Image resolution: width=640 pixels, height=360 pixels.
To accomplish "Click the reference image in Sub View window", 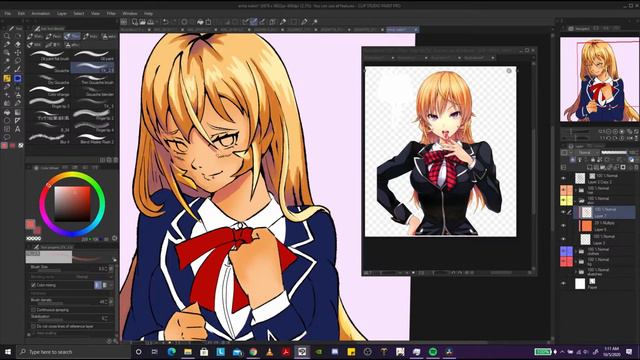I will point(440,151).
